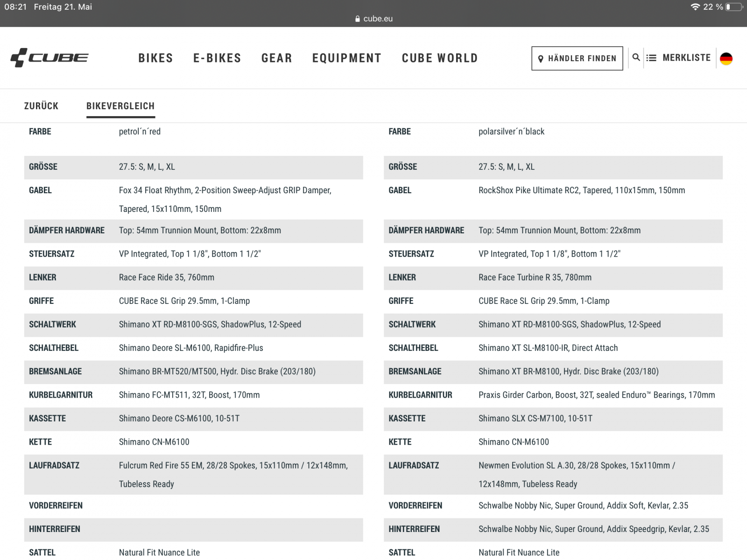Select GEAR in the navigation
Image resolution: width=747 pixels, height=560 pixels.
276,58
